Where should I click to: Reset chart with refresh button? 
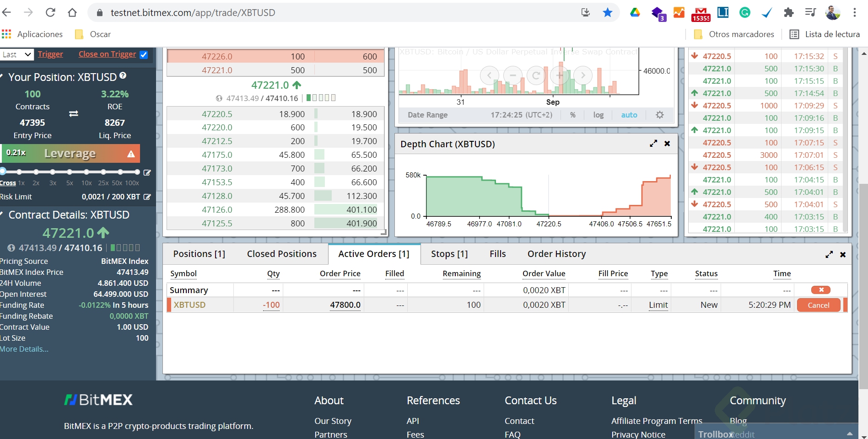536,75
